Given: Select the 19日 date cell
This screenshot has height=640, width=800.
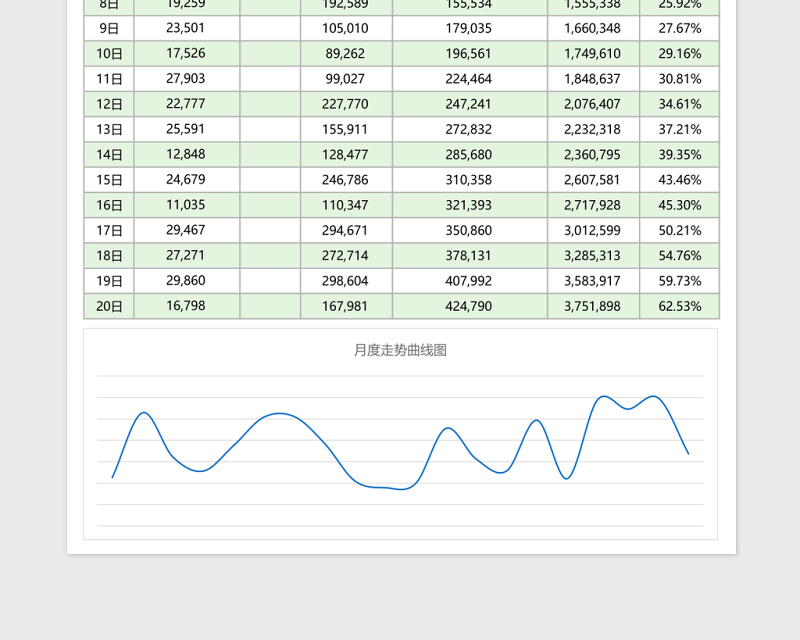Looking at the screenshot, I should (109, 281).
